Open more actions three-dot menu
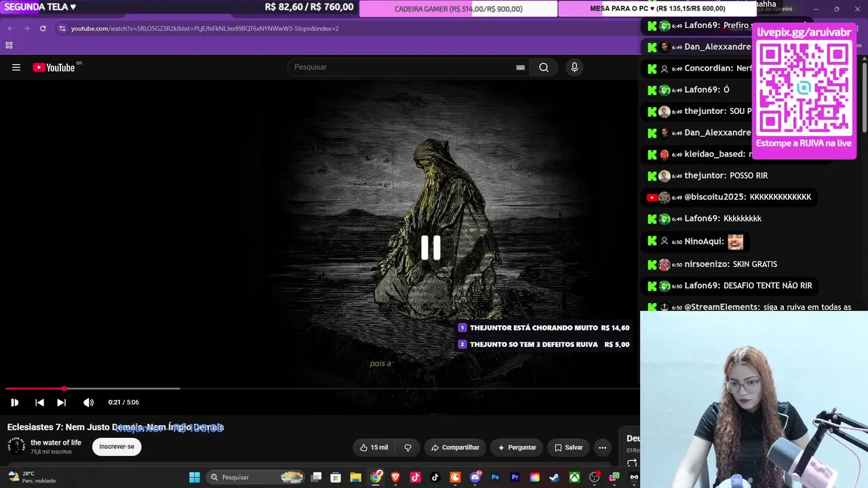The image size is (868, 488). click(602, 447)
